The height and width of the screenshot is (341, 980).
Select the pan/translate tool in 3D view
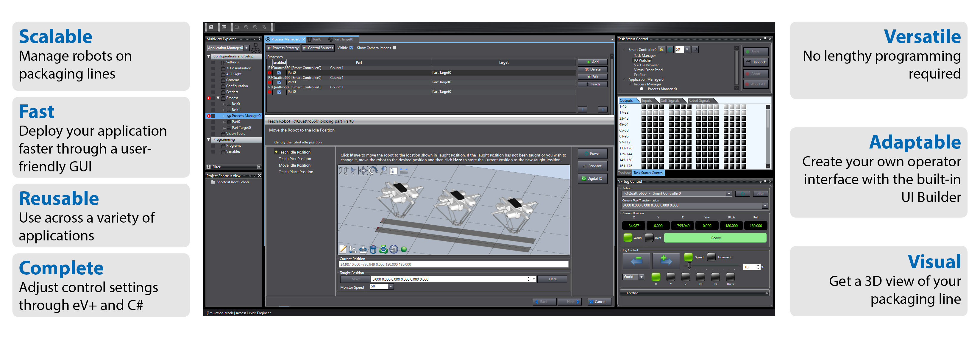click(x=363, y=171)
